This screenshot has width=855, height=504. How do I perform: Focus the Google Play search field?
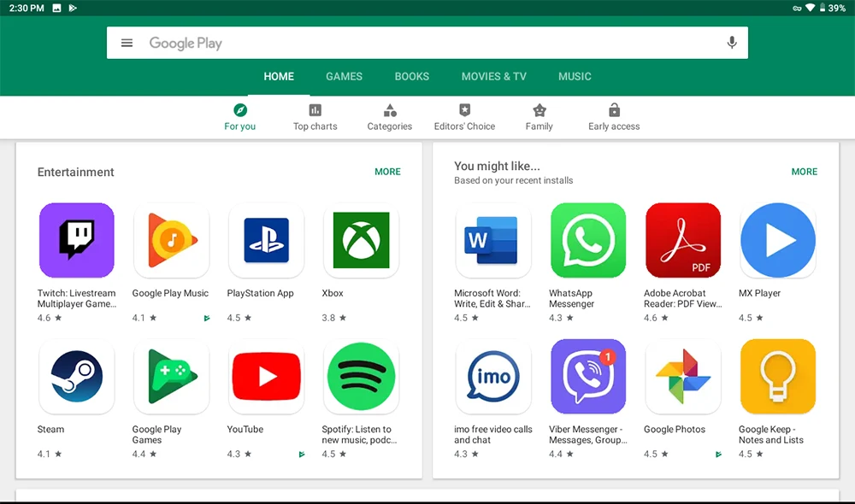pos(427,43)
